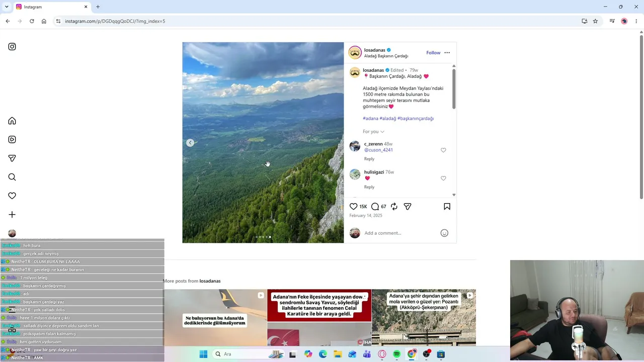Save the post with the bookmark icon
This screenshot has height=362, width=644.
click(x=447, y=207)
